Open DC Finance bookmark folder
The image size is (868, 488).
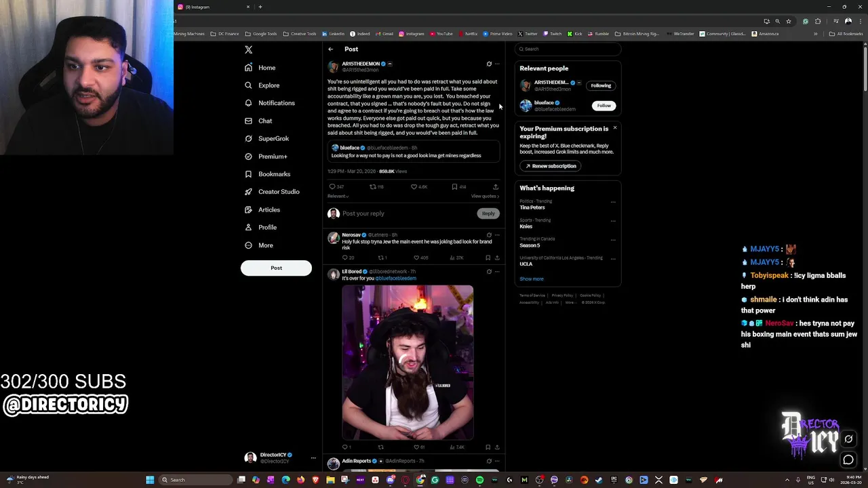click(x=224, y=34)
